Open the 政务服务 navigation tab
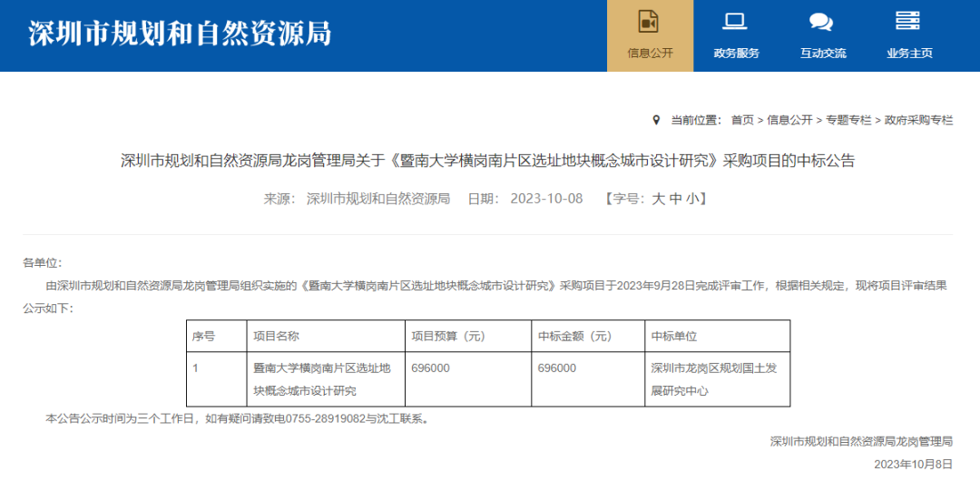980x491 pixels. tap(736, 35)
